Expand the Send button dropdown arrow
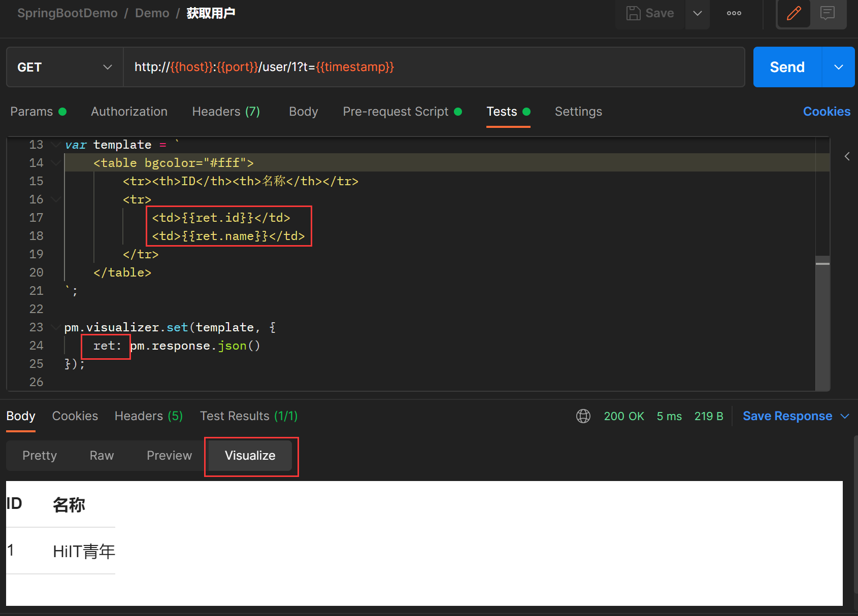858x616 pixels. tap(839, 67)
